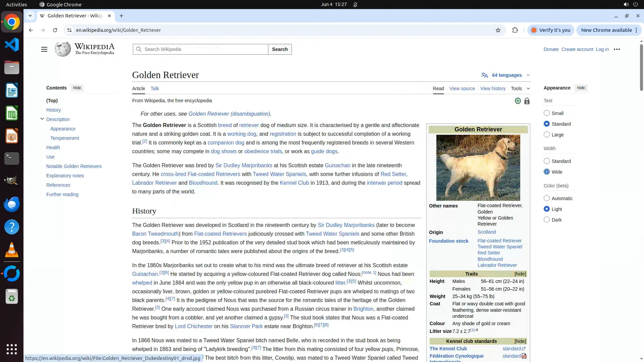View site information icon in address bar
Image resolution: width=644 pixels, height=362 pixels.
pyautogui.click(x=69, y=30)
